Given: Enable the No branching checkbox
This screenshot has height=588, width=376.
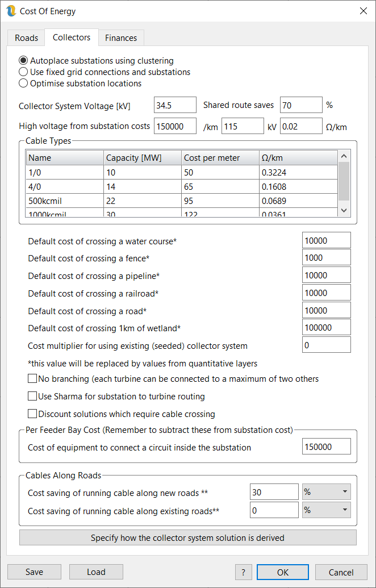Looking at the screenshot, I should (32, 379).
